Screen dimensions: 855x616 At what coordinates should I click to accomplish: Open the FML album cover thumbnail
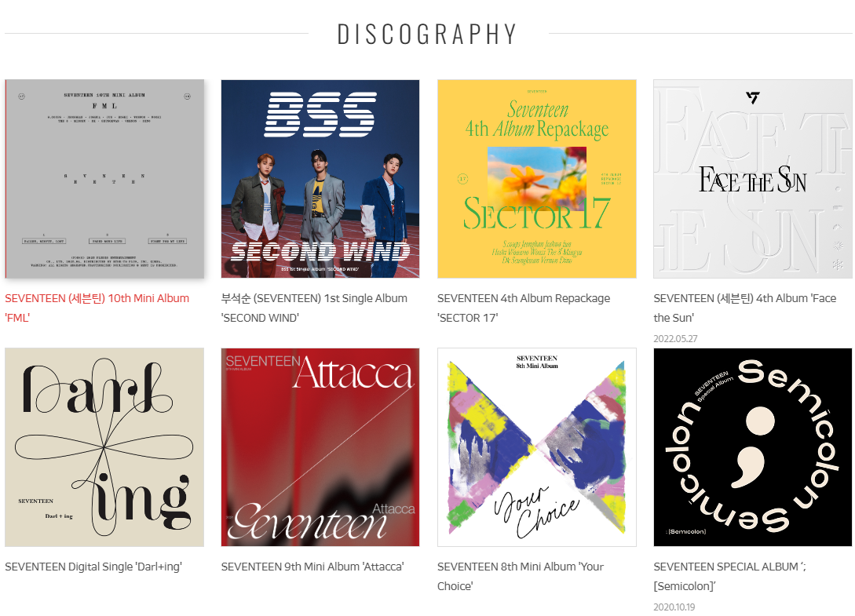104,179
